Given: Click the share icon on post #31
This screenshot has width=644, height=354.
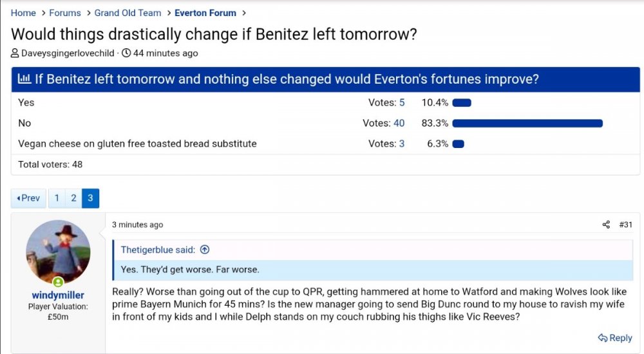Looking at the screenshot, I should coord(606,225).
